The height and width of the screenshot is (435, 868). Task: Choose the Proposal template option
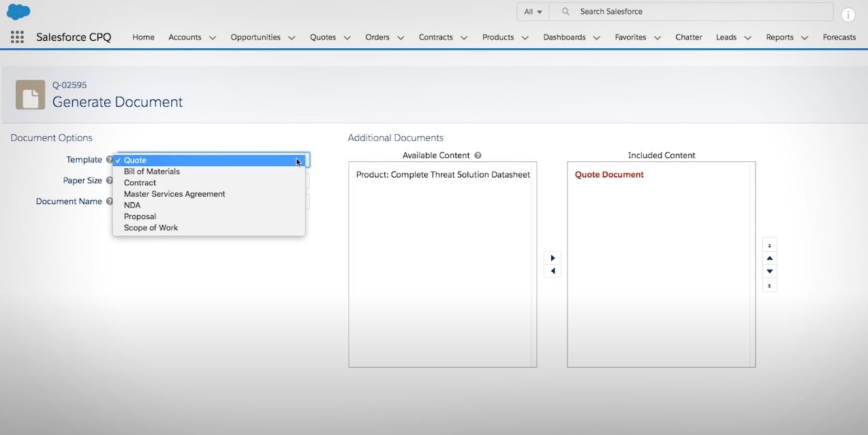(x=208, y=216)
